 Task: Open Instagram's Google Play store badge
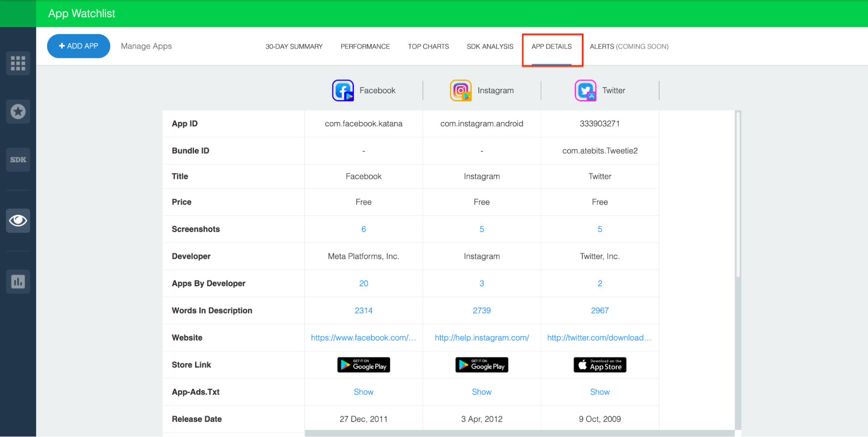pyautogui.click(x=482, y=365)
